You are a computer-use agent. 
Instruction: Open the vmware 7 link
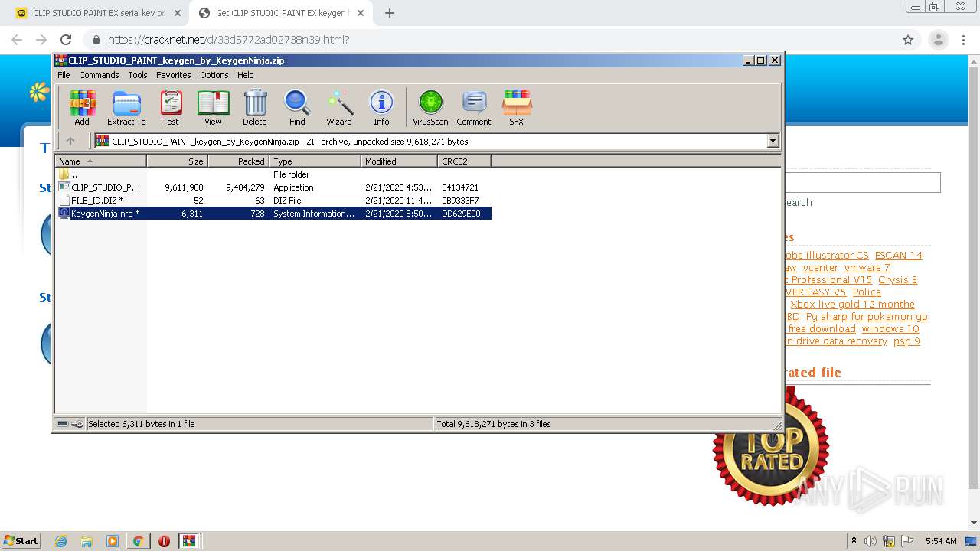(x=867, y=267)
